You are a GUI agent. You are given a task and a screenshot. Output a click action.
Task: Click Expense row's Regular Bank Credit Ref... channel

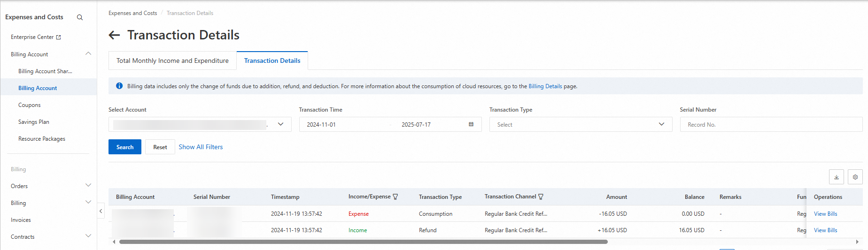[516, 214]
